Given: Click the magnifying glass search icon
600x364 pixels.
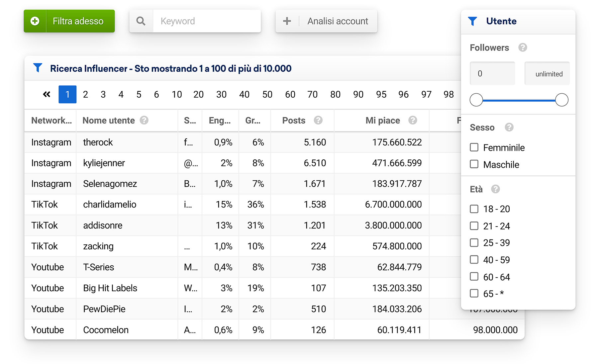Looking at the screenshot, I should [x=141, y=21].
